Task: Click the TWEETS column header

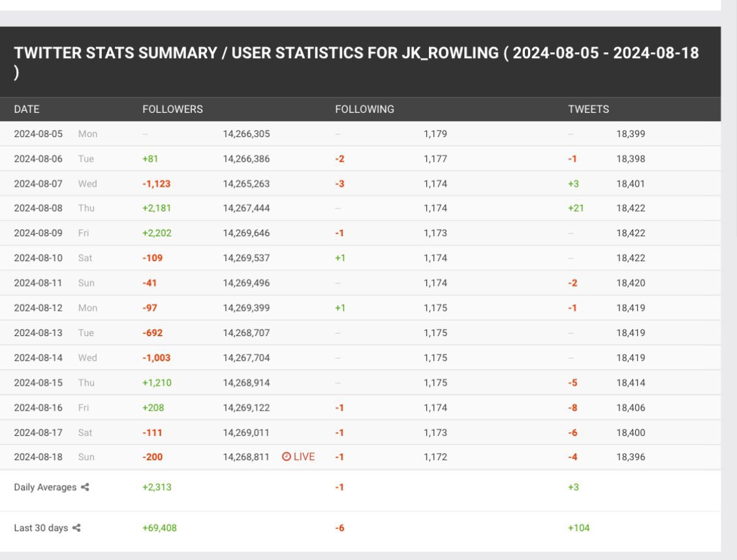Action: [588, 109]
